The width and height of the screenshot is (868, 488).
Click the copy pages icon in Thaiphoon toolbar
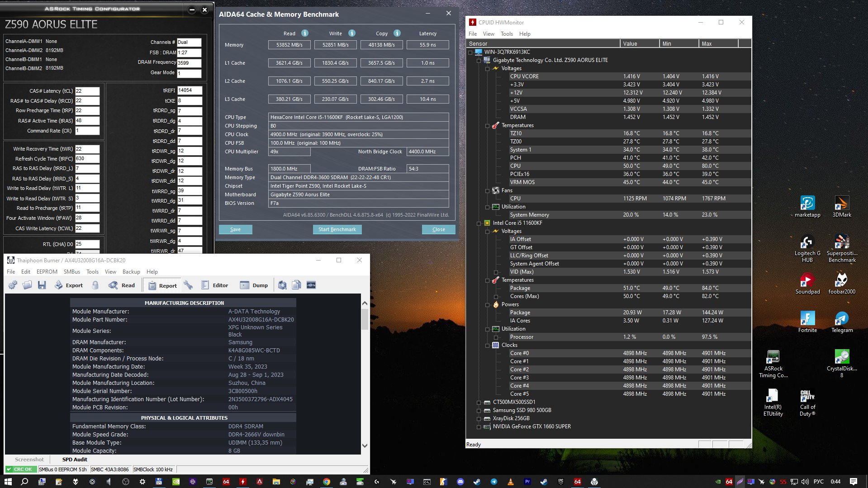pos(297,285)
